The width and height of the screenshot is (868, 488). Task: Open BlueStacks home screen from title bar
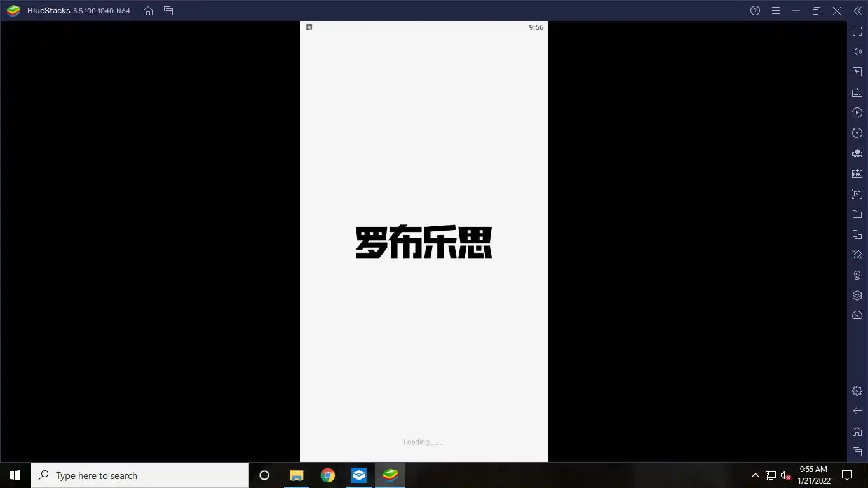coord(148,11)
